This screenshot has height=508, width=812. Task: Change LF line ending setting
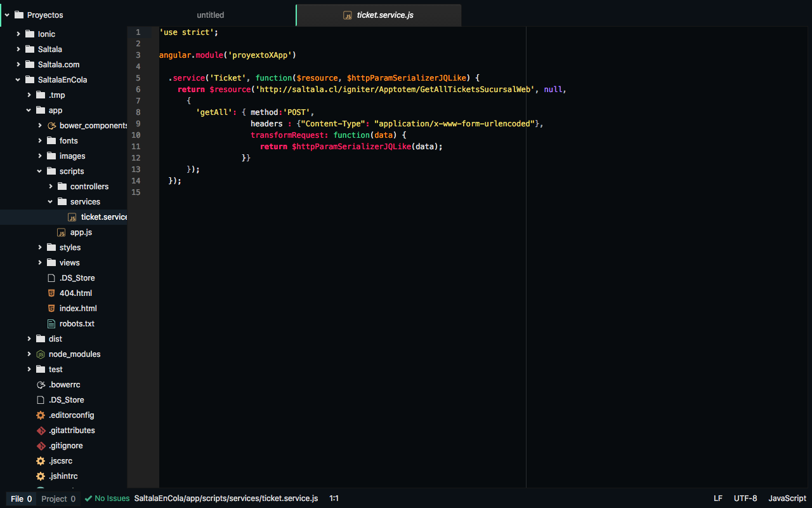(x=718, y=498)
